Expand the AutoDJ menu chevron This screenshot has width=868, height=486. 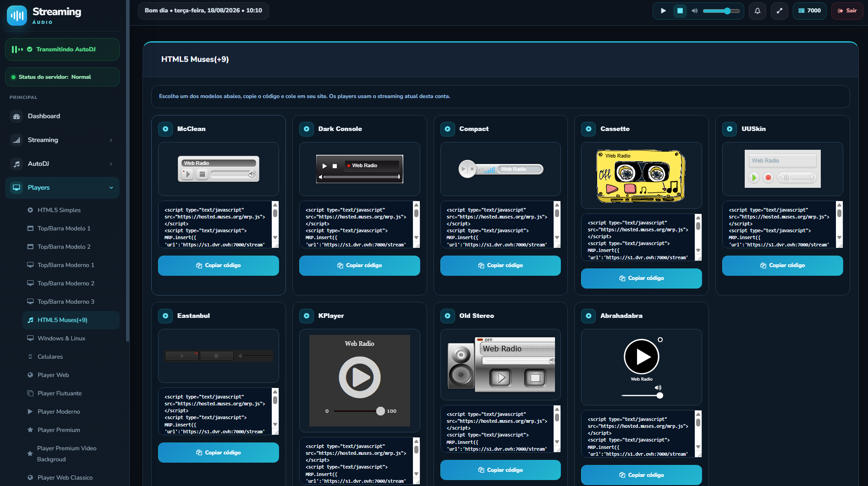click(x=111, y=164)
